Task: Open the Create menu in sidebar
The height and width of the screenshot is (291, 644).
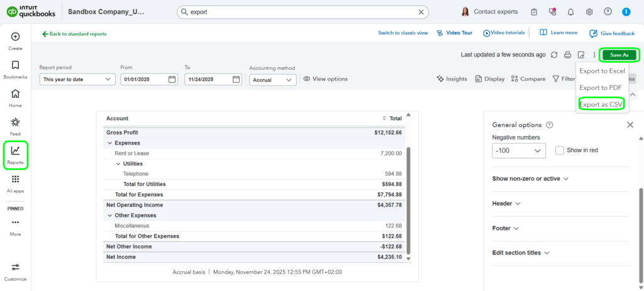Action: (x=15, y=41)
